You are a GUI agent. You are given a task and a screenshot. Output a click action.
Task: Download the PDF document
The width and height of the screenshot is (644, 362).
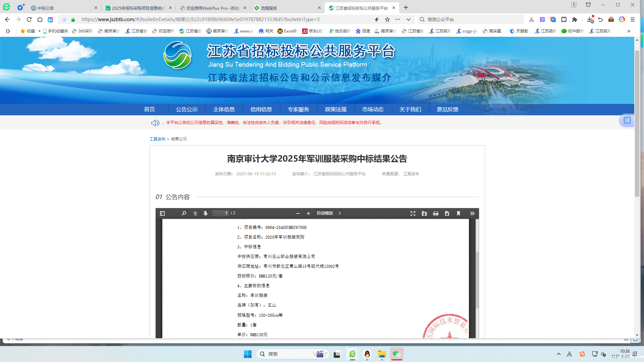pyautogui.click(x=447, y=214)
